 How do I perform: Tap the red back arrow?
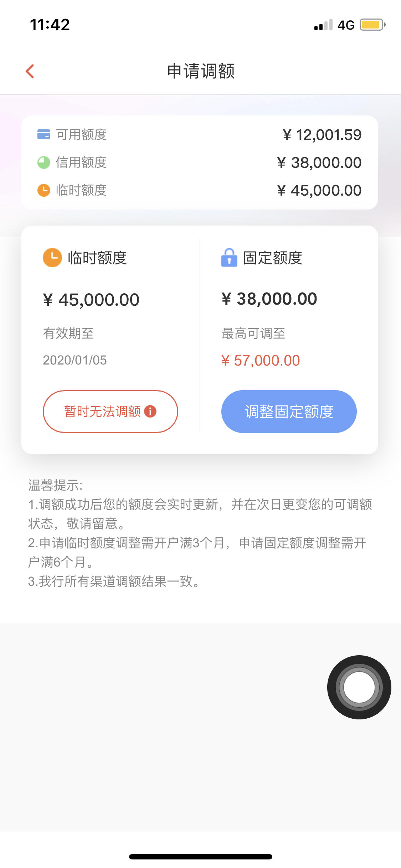[x=30, y=71]
